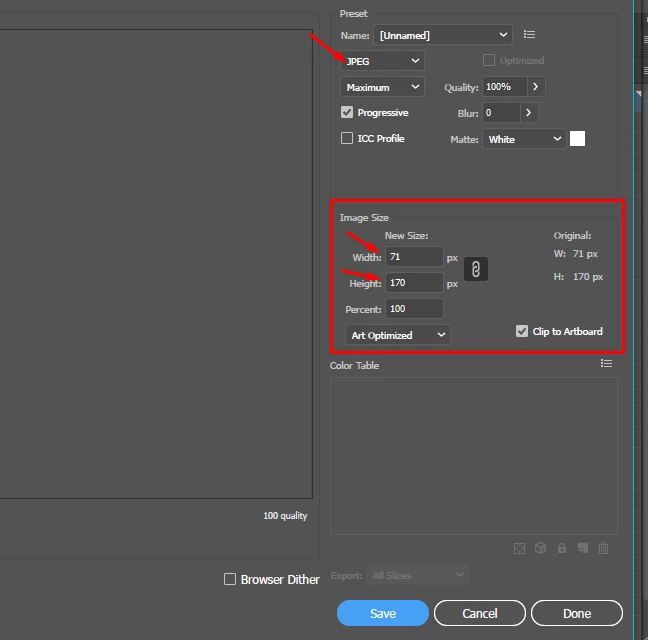
Task: Open the JPEG file format dropdown
Action: click(382, 61)
